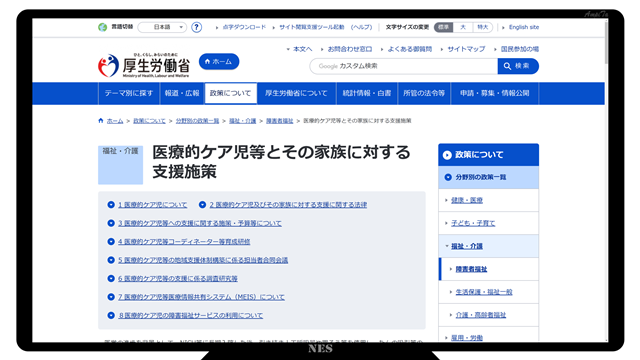The height and width of the screenshot is (360, 640).
Task: Click the bullet icon for item 8 障害福祉サービスの利用
Action: pyautogui.click(x=111, y=315)
